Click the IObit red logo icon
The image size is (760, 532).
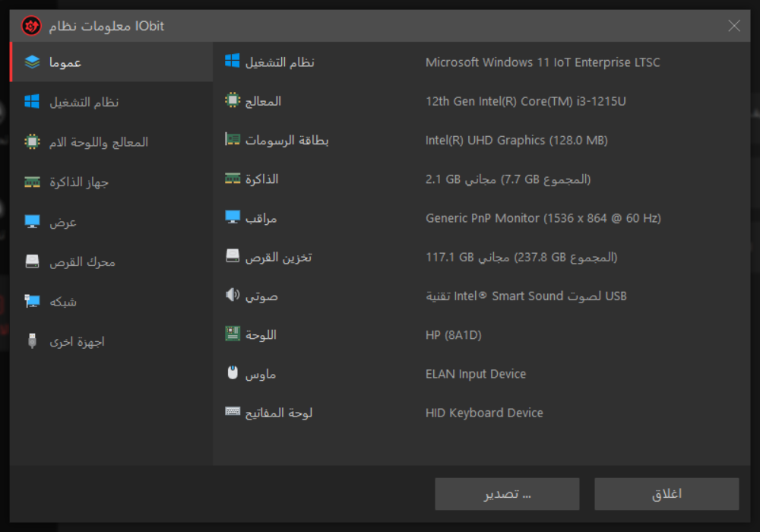(x=31, y=26)
